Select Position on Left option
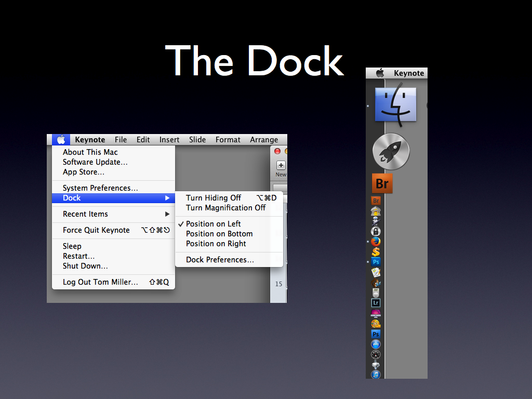This screenshot has height=399, width=532. pyautogui.click(x=213, y=224)
